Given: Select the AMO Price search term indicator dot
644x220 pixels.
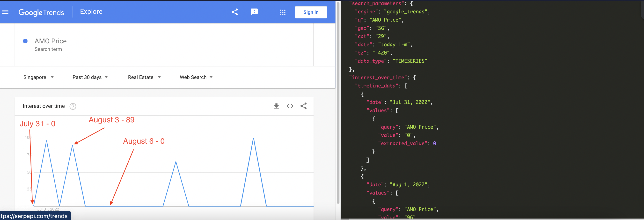Looking at the screenshot, I should (x=25, y=41).
